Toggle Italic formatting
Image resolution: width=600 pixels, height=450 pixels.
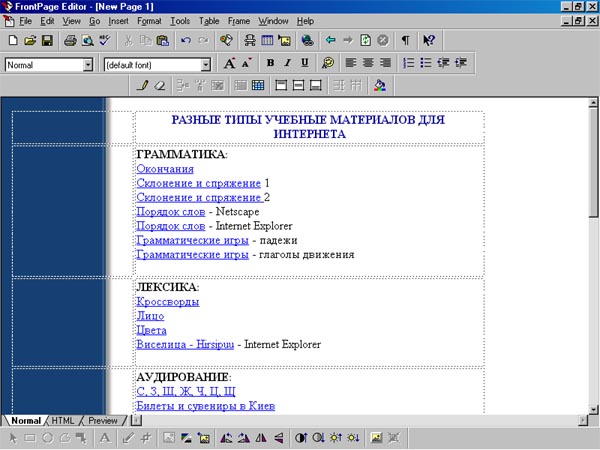point(287,63)
